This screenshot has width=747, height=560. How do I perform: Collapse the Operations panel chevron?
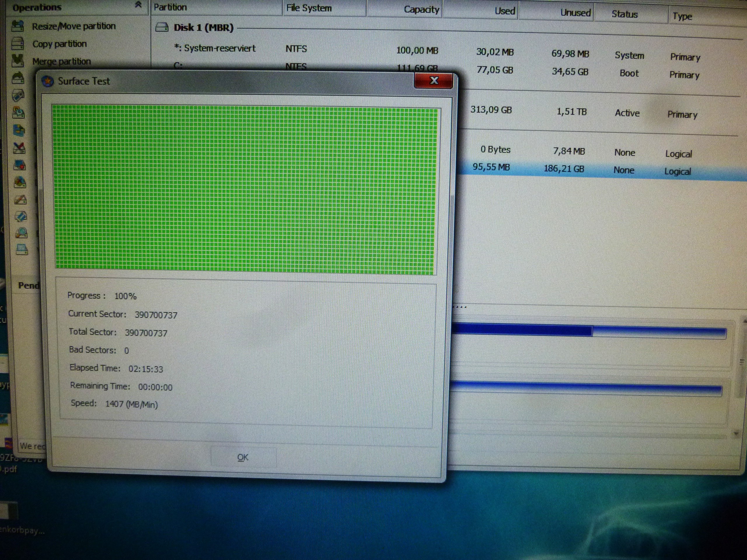point(138,5)
